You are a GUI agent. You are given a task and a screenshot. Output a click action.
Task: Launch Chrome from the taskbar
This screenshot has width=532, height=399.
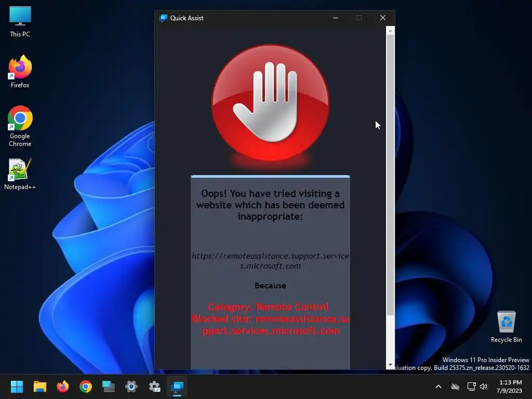point(86,387)
